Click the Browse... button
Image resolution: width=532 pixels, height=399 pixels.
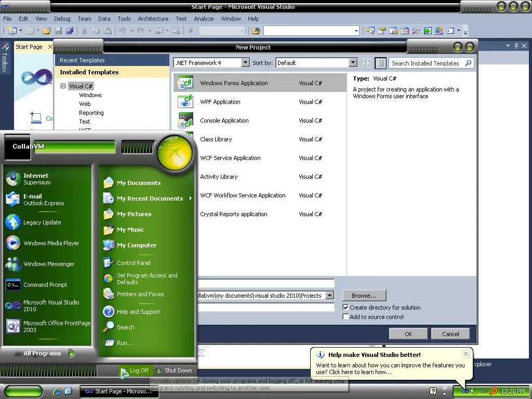(364, 296)
